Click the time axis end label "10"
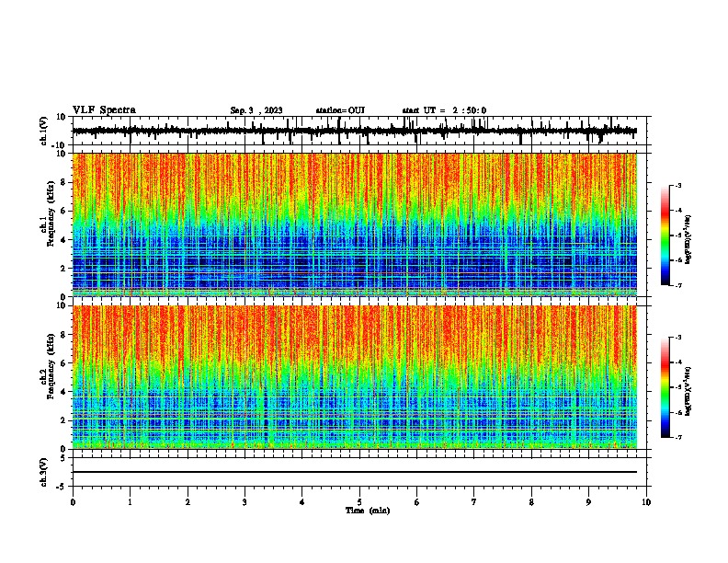 tap(646, 502)
